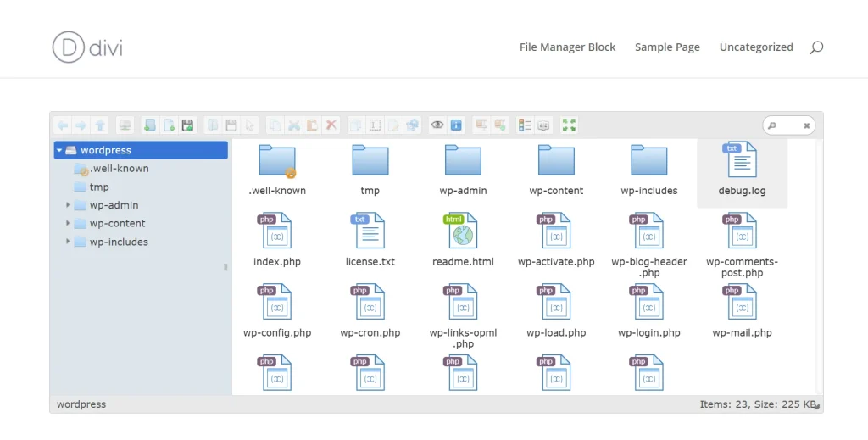The height and width of the screenshot is (440, 868).
Task: Select the license.txt file
Action: click(370, 239)
